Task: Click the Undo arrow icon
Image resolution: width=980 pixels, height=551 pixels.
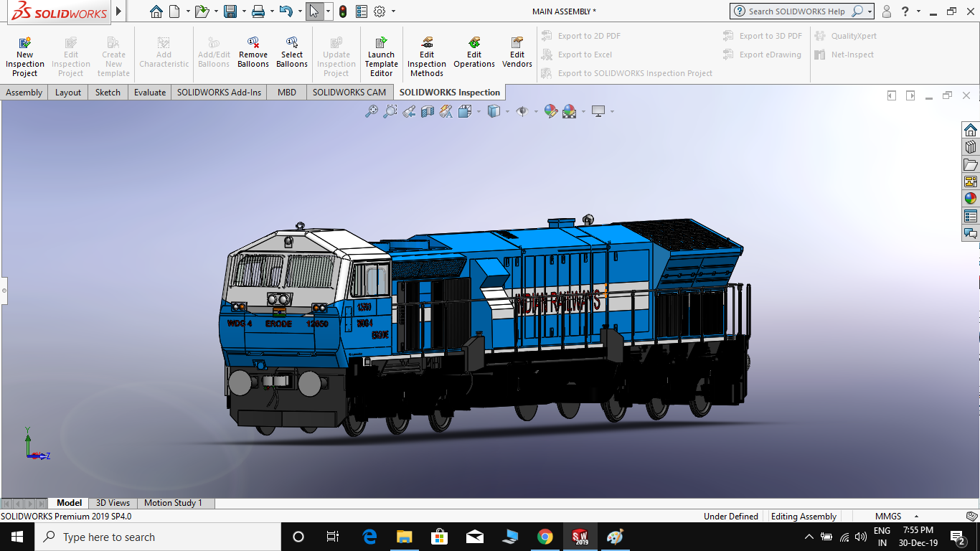Action: pyautogui.click(x=286, y=11)
